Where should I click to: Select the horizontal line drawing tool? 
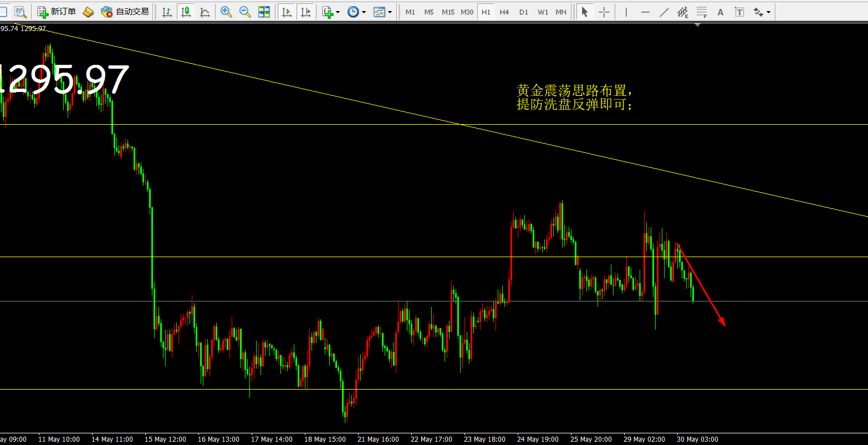[x=645, y=12]
